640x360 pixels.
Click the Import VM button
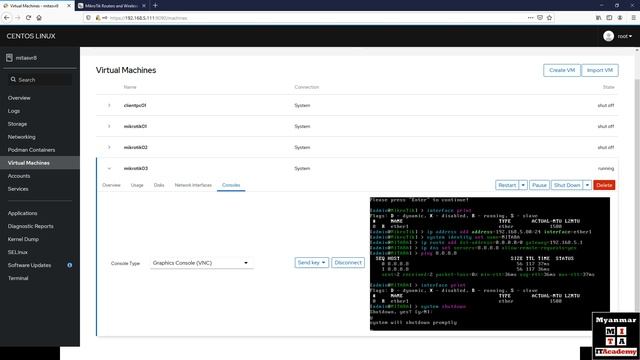[600, 70]
